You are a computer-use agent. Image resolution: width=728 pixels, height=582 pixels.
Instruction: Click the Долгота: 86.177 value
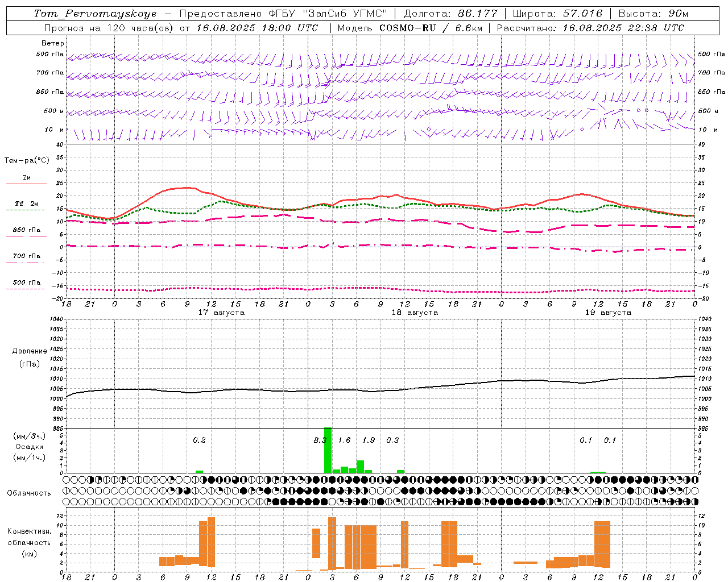click(450, 14)
